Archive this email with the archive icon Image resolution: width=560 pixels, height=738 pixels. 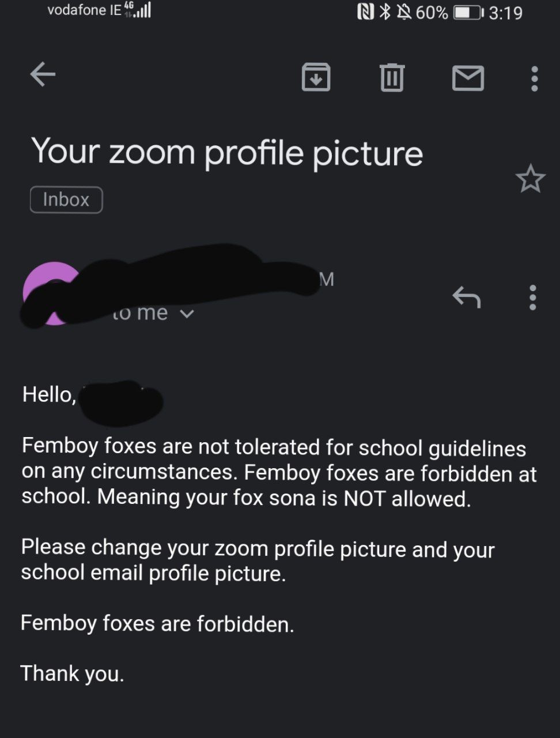click(x=316, y=77)
